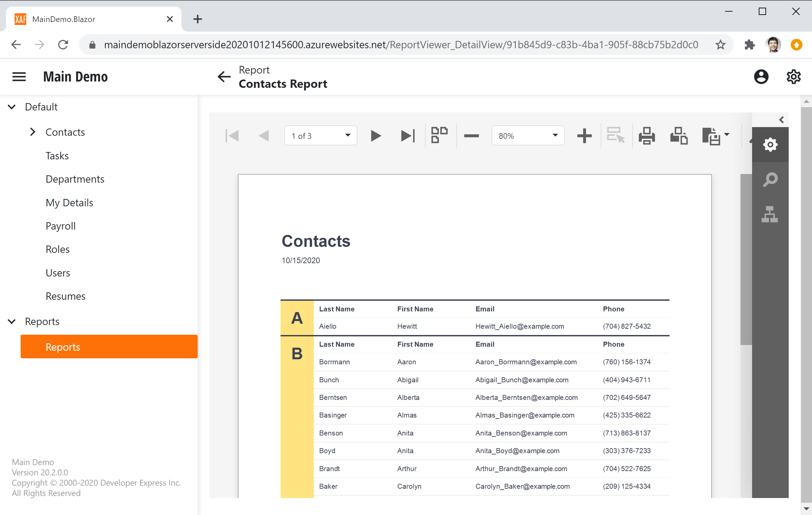Print the Contacts Report
The image size is (812, 515).
tap(646, 135)
